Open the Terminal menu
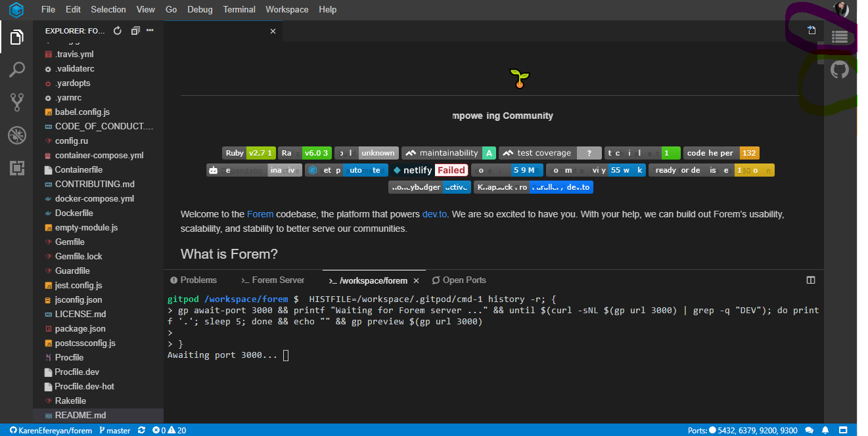 (x=239, y=9)
